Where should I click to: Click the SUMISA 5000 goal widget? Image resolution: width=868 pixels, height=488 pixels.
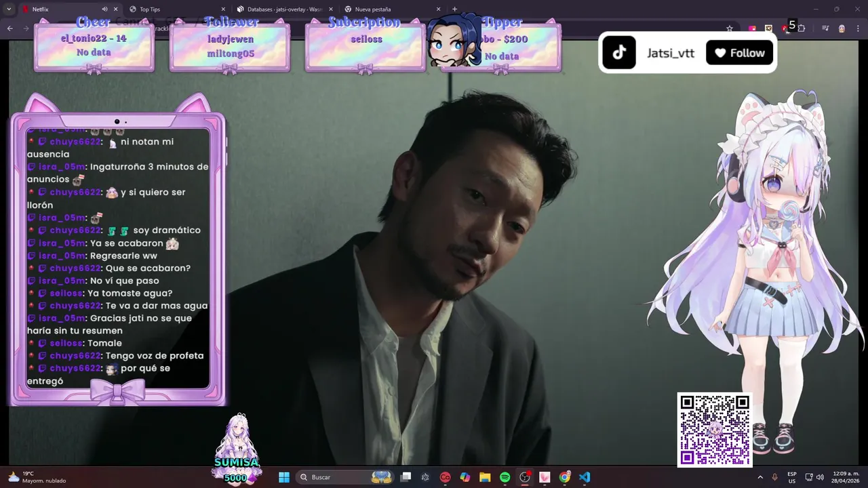pyautogui.click(x=236, y=449)
